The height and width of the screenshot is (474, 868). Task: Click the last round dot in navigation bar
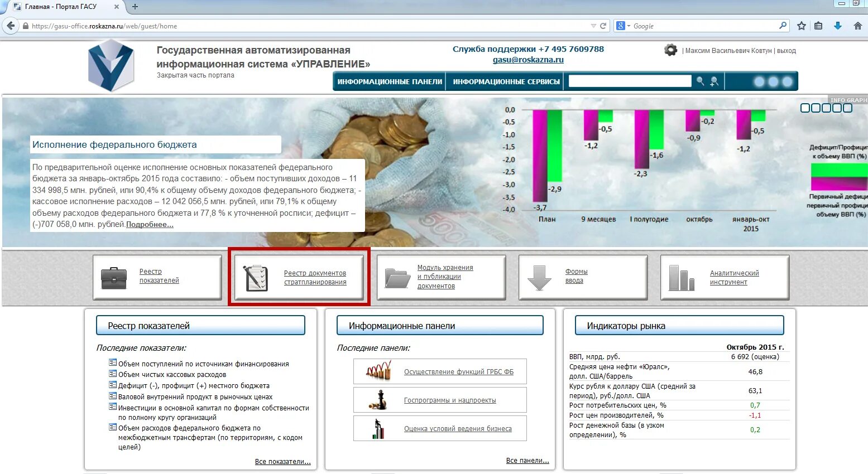coord(788,81)
